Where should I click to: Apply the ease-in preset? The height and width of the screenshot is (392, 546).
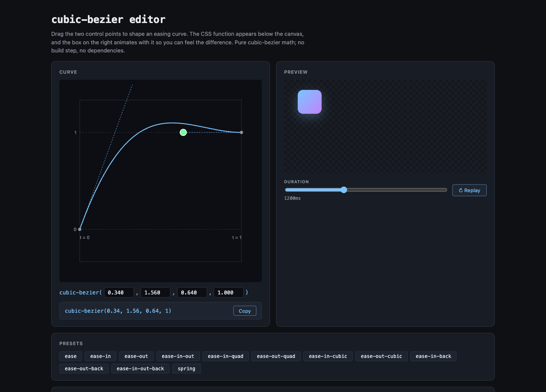pos(101,356)
